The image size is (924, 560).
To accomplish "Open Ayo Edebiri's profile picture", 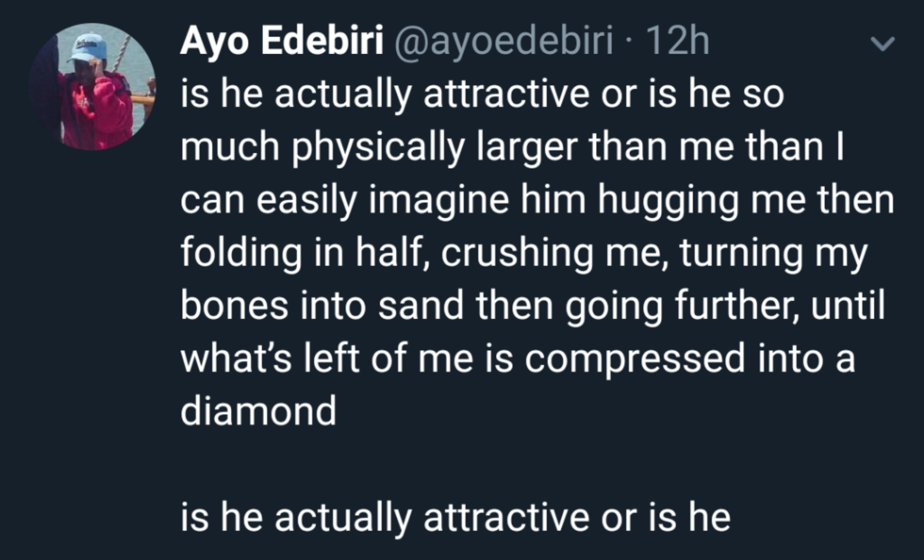I will click(92, 87).
